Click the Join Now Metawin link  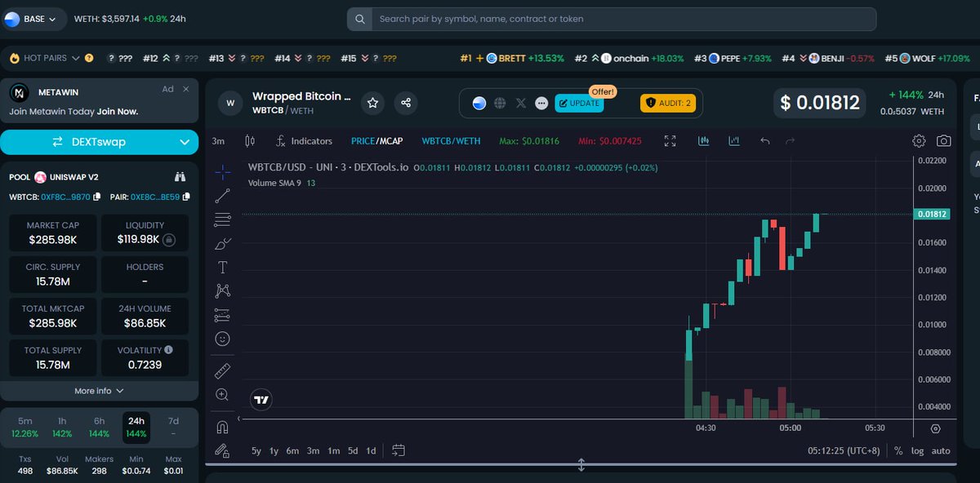[118, 112]
